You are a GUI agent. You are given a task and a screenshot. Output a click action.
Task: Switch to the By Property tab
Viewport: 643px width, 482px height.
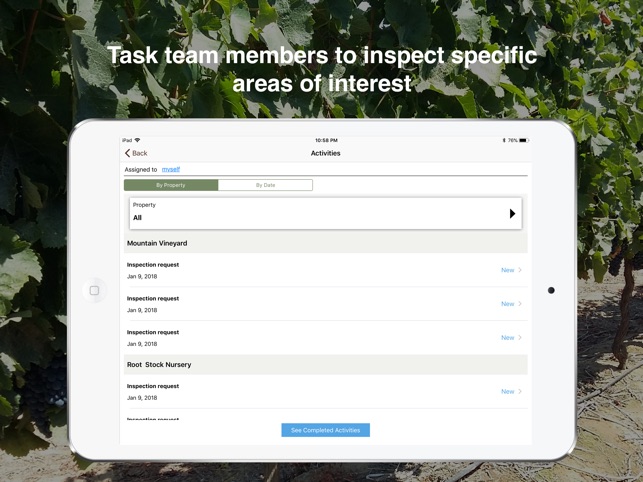tap(171, 185)
